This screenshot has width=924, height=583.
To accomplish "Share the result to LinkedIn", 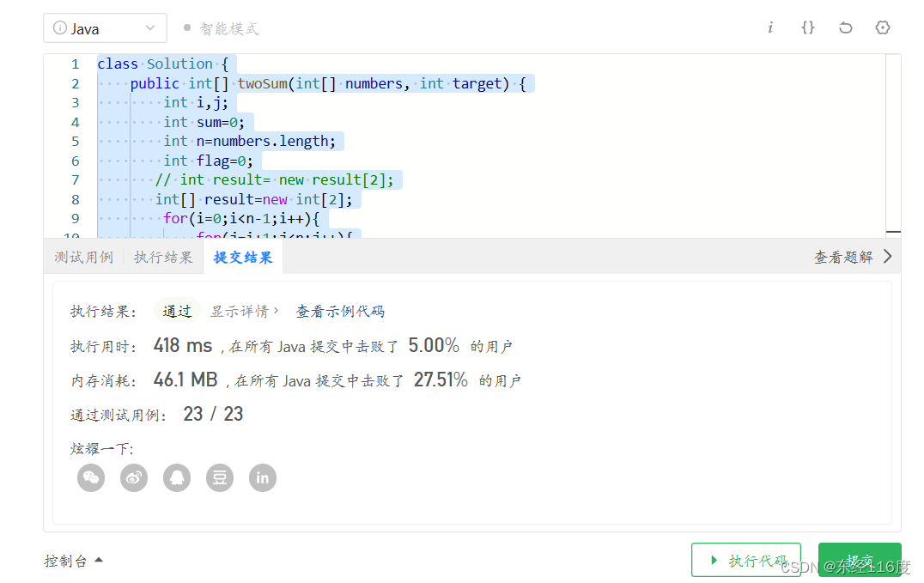I will point(262,477).
